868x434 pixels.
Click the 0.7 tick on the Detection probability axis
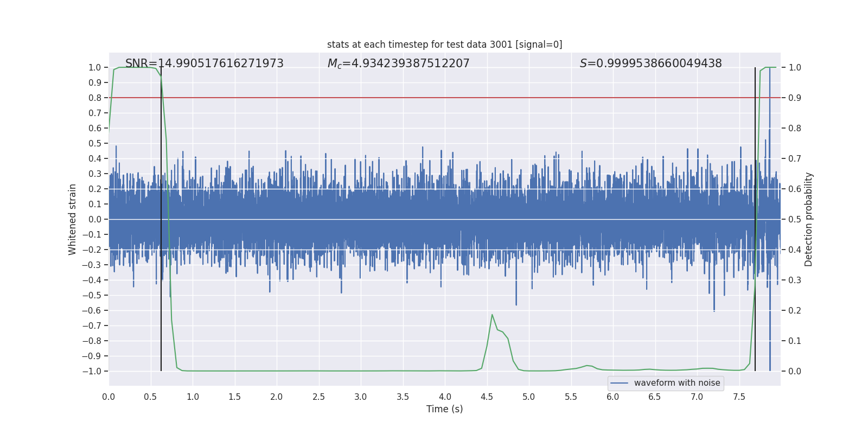tap(795, 158)
